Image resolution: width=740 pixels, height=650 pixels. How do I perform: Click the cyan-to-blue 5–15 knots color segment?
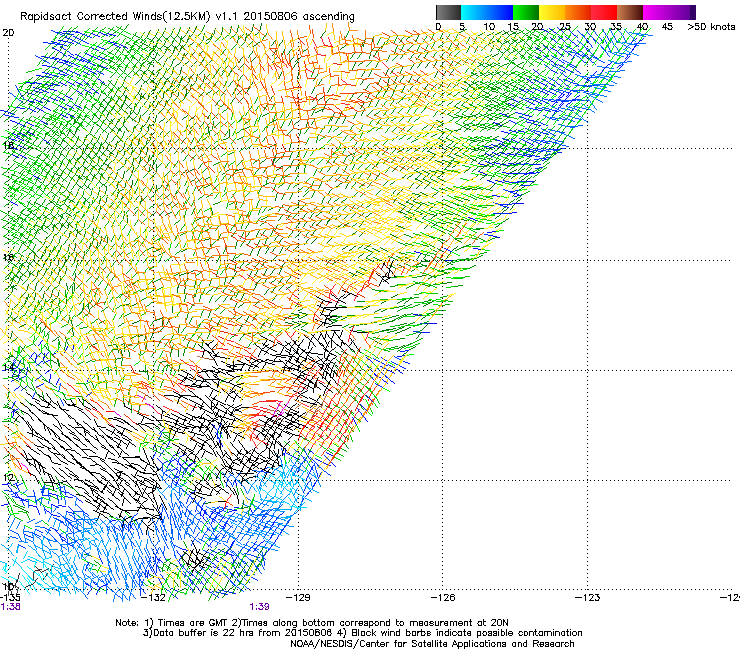point(487,12)
